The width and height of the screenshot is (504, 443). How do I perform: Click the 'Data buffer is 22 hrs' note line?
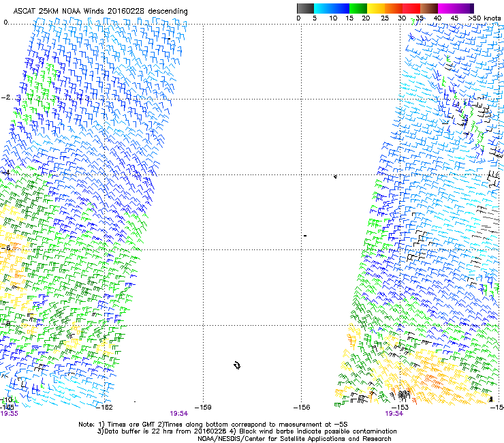tap(247, 431)
